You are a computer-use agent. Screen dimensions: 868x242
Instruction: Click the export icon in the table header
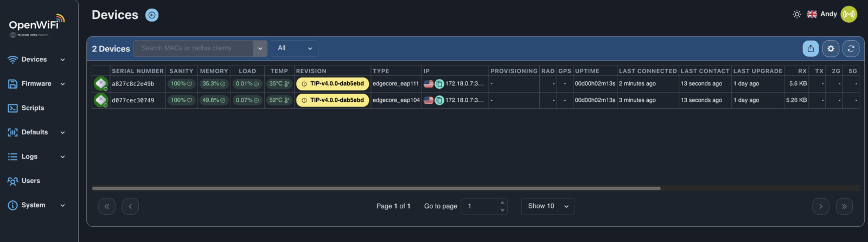[x=810, y=48]
